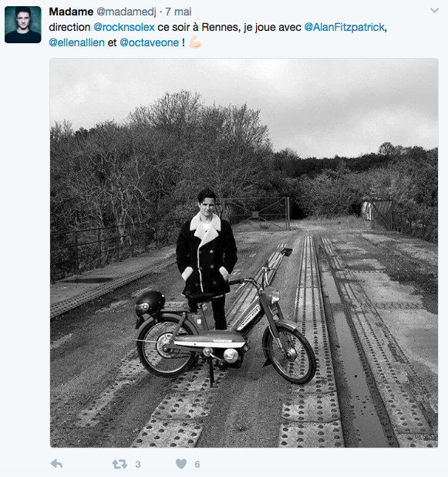Image resolution: width=448 pixels, height=477 pixels.
Task: Retweet using the retweet arrows icon
Action: pos(120,464)
